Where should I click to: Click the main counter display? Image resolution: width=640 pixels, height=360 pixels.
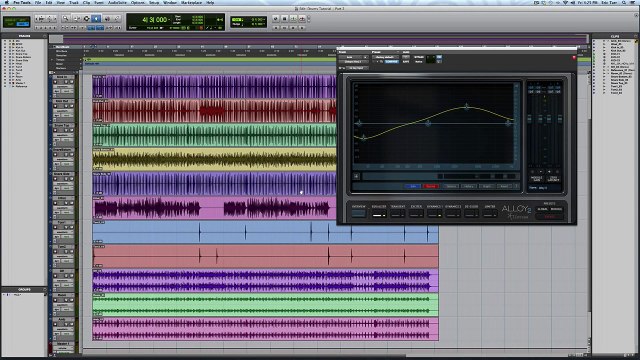pyautogui.click(x=155, y=19)
